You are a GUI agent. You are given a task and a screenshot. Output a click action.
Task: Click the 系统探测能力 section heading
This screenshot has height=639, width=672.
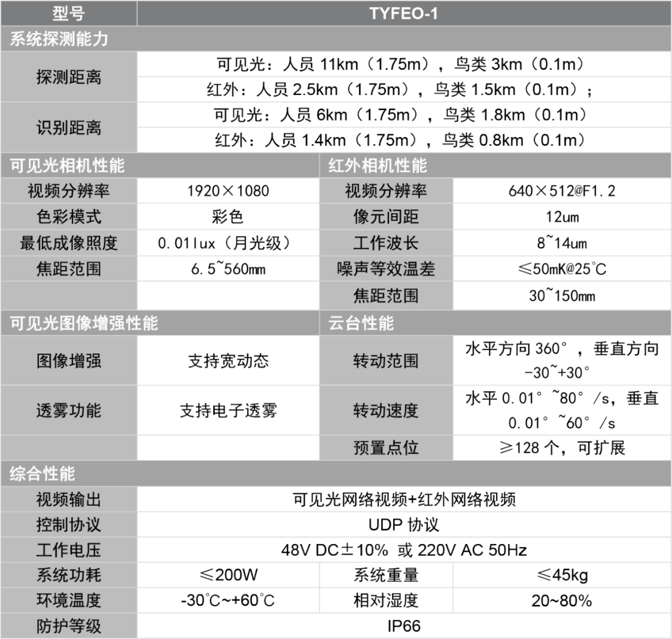(x=59, y=40)
